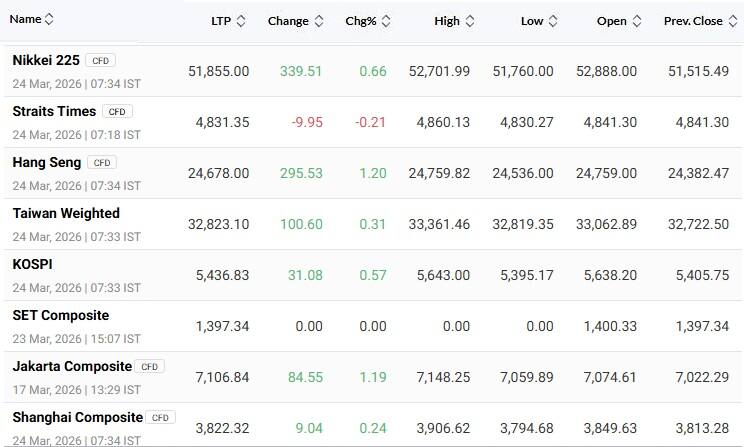The width and height of the screenshot is (744, 447).
Task: Select Nikkei 225 previous close 51,515.49
Action: 698,71
